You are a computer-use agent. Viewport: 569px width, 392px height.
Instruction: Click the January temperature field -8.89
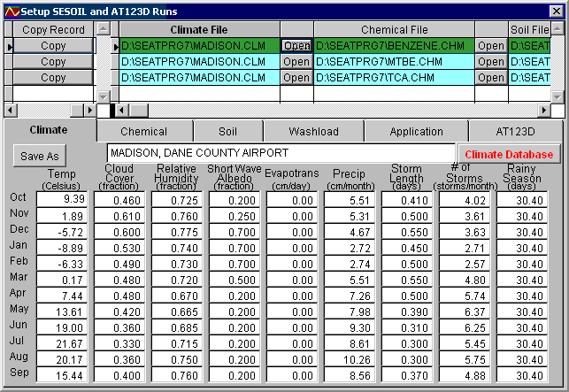(62, 248)
